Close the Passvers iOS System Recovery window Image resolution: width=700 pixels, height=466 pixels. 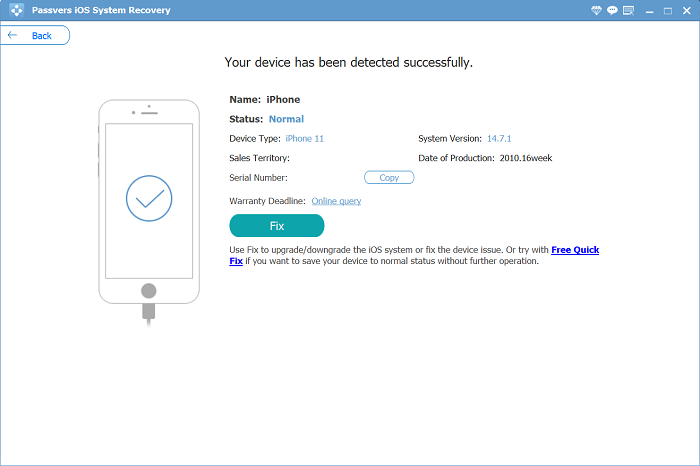tap(687, 11)
